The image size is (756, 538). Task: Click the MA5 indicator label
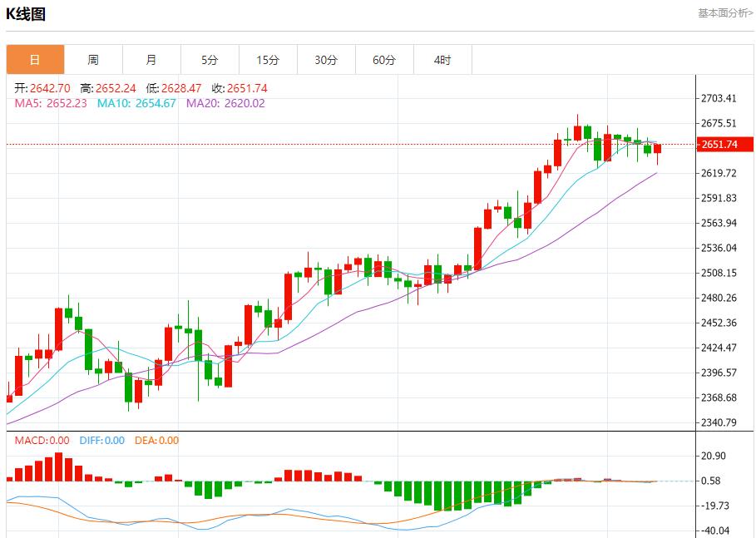(51, 103)
